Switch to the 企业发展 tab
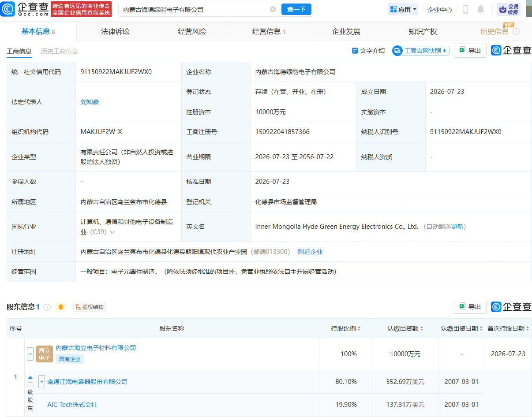 click(x=346, y=32)
